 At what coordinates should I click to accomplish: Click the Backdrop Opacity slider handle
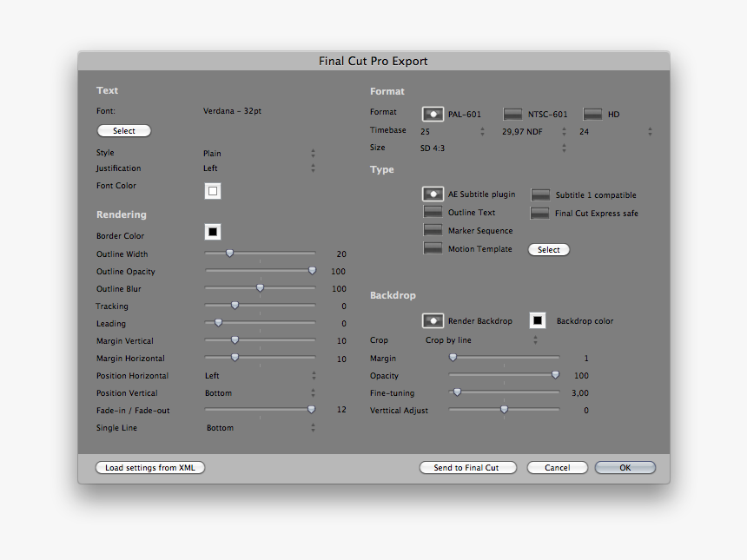[556, 375]
